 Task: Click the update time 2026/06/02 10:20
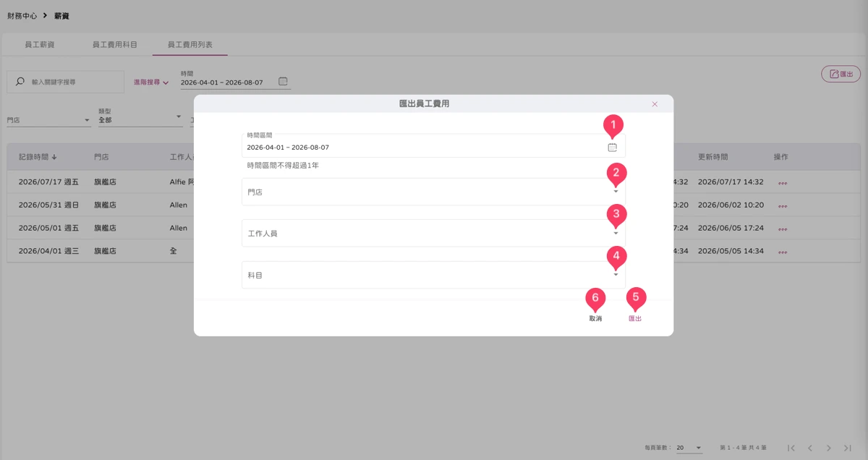(x=731, y=205)
